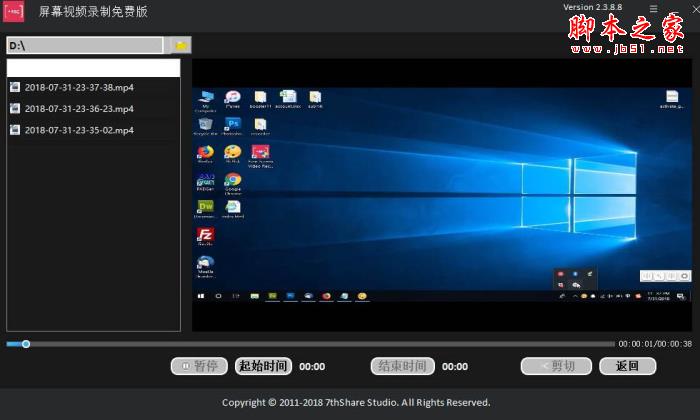Viewport: 700px width, 420px height.
Task: Click the 结束时间 end time button
Action: tap(402, 366)
